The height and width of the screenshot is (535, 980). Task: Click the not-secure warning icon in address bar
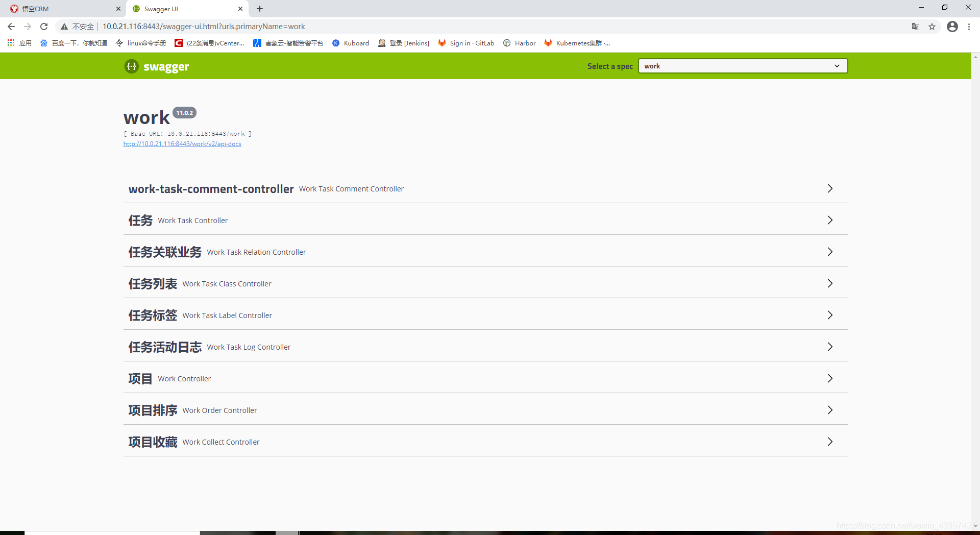click(64, 27)
